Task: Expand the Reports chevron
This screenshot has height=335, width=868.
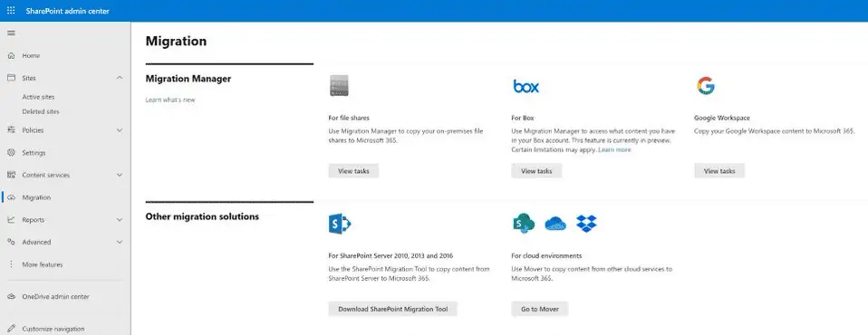Action: (x=120, y=220)
